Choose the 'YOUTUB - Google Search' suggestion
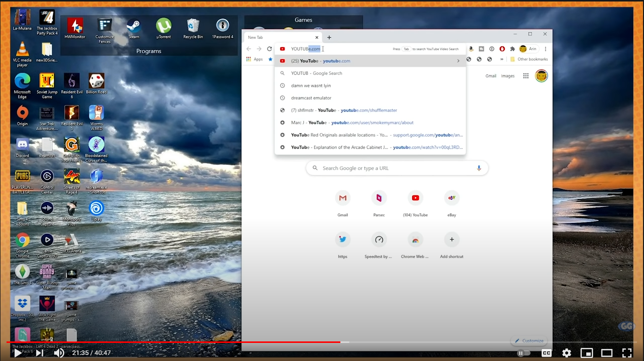This screenshot has height=361, width=644. (x=370, y=73)
